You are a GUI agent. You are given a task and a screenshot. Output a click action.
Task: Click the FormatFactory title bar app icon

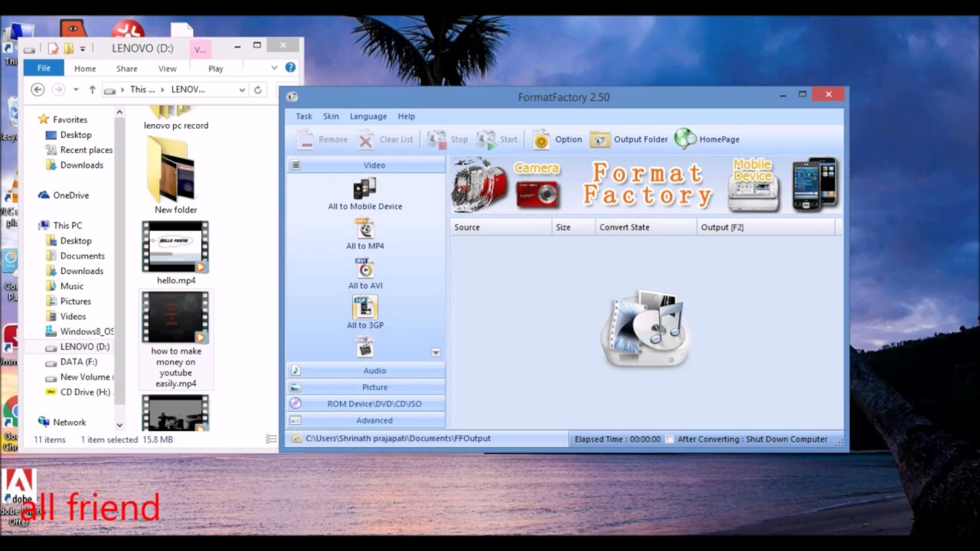(x=292, y=96)
